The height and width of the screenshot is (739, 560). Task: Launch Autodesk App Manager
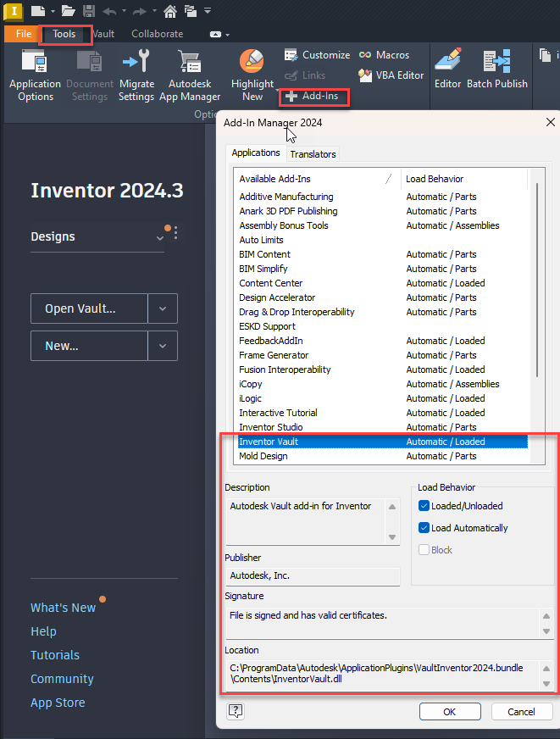pos(190,75)
